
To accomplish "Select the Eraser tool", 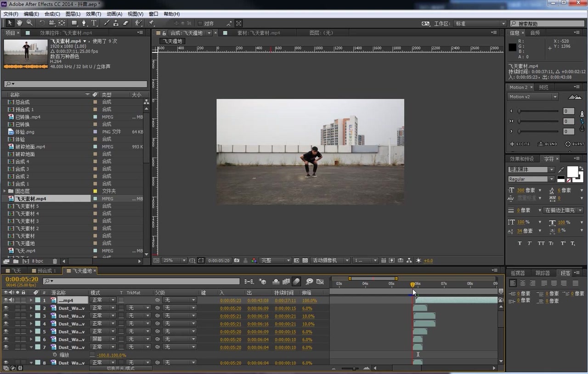I will pos(125,23).
